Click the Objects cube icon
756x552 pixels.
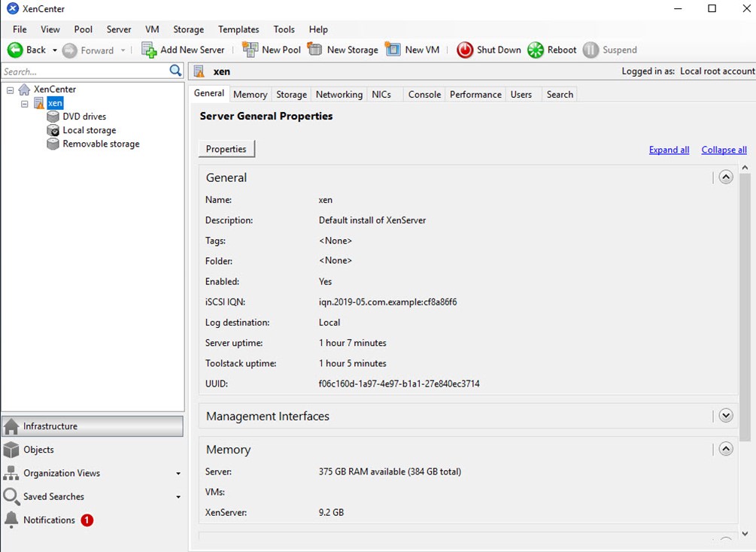pos(11,450)
